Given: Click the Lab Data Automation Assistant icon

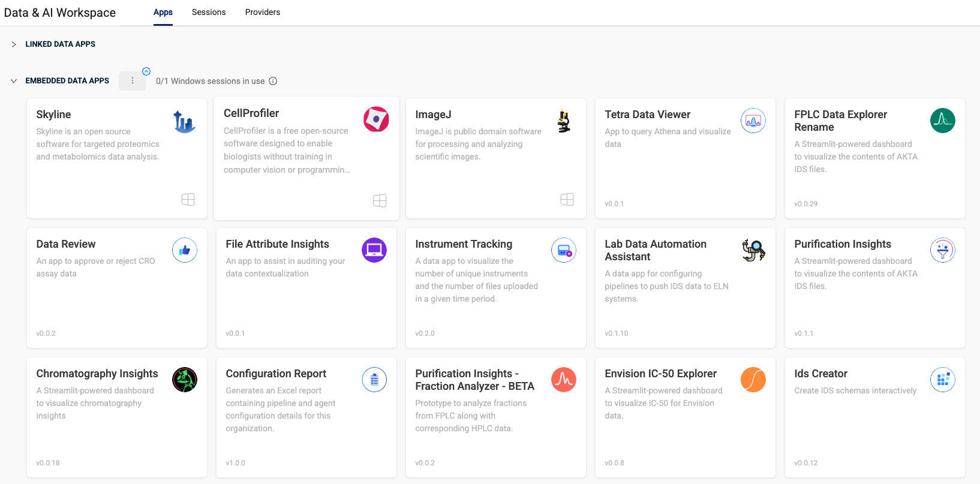Looking at the screenshot, I should (753, 250).
